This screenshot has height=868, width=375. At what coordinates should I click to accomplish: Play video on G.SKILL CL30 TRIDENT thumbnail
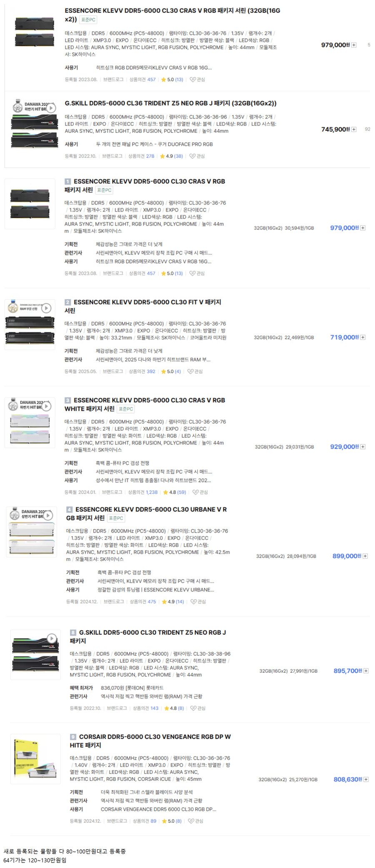coord(52,639)
